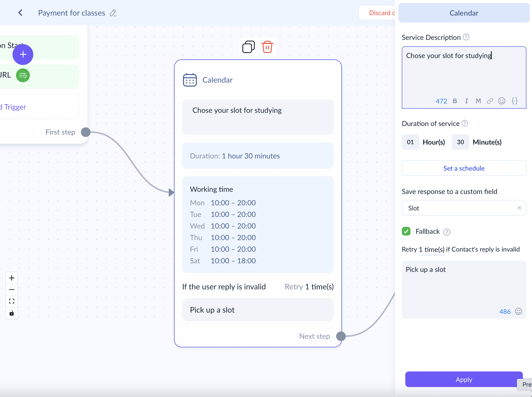This screenshot has width=532, height=397.
Task: Click the Hours field showing 01
Action: [x=410, y=142]
